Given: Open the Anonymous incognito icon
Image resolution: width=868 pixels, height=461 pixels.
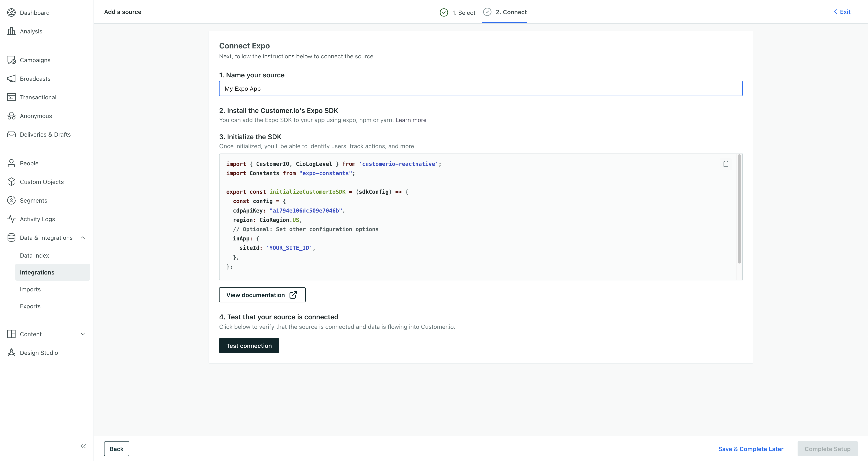Looking at the screenshot, I should coord(11,116).
